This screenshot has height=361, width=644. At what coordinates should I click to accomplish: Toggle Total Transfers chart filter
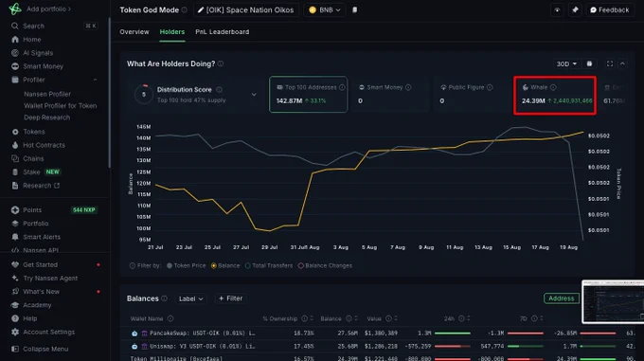click(269, 265)
